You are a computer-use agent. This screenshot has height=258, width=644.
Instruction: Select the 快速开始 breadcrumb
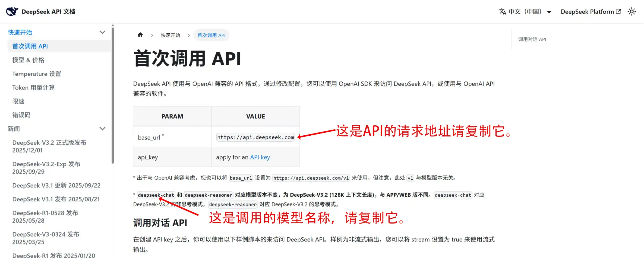pos(171,35)
